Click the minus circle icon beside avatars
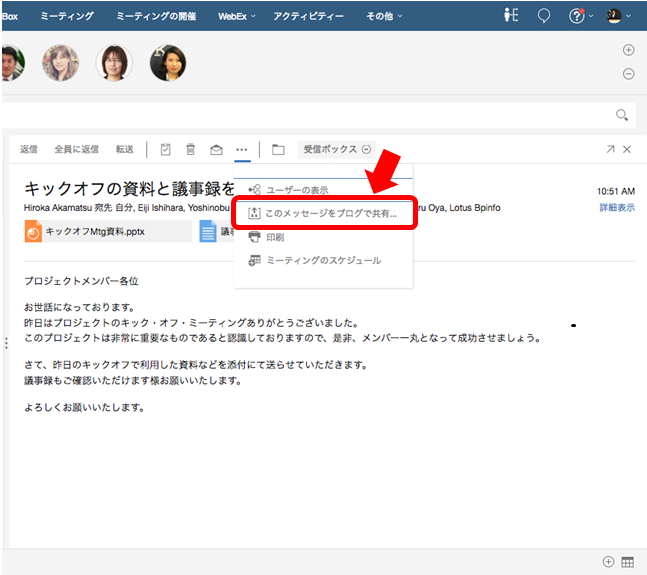Screen dimensions: 647x575 click(x=628, y=73)
